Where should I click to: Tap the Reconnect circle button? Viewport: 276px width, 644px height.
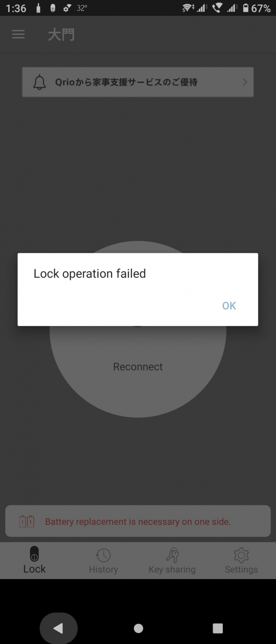pyautogui.click(x=138, y=367)
